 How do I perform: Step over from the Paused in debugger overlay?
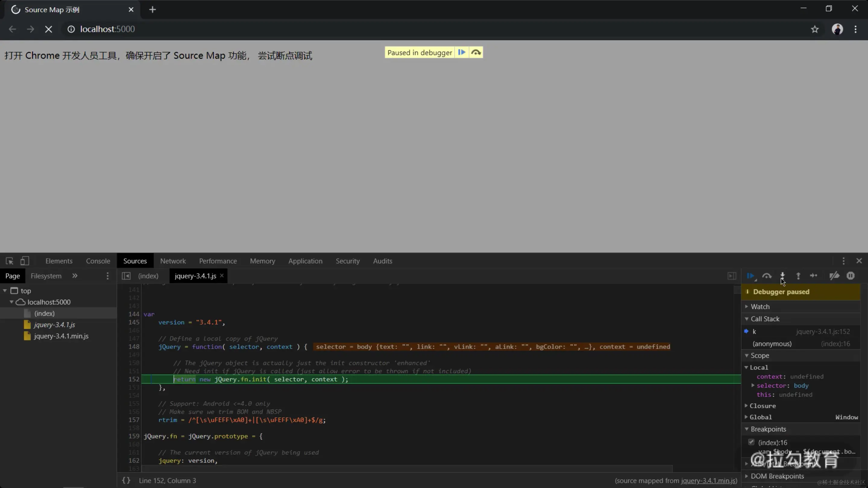[x=476, y=52]
